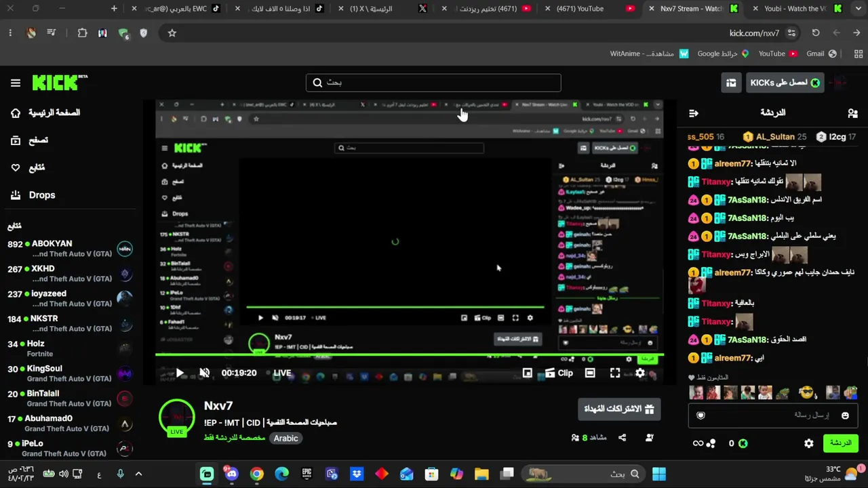Open the WitAnime bookmark
The image size is (868, 488).
click(650, 54)
